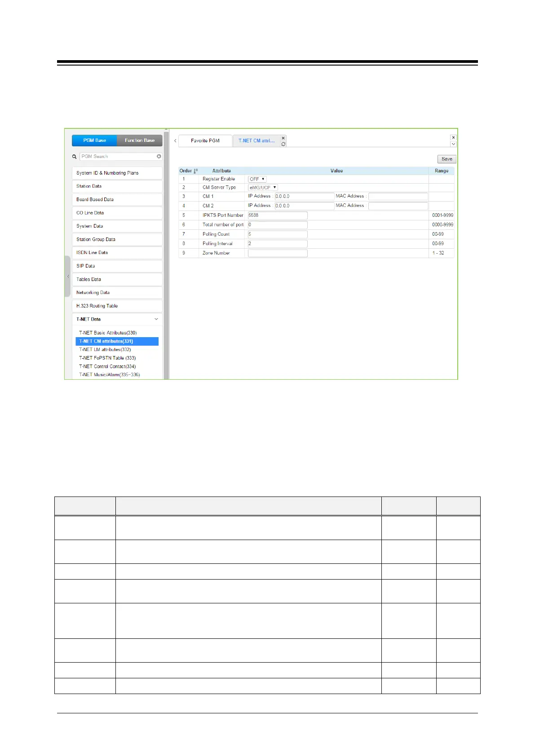Click range value '0001-9999'
This screenshot has width=535, height=756.
[443, 215]
